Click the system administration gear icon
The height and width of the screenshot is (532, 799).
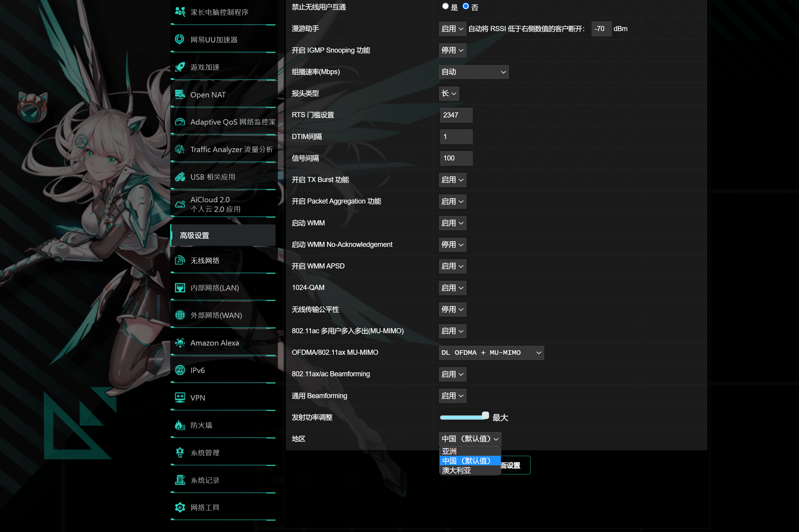[x=180, y=452]
